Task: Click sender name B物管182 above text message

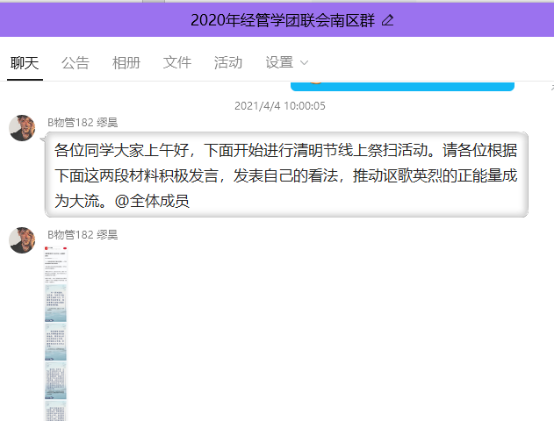Action: (82, 123)
